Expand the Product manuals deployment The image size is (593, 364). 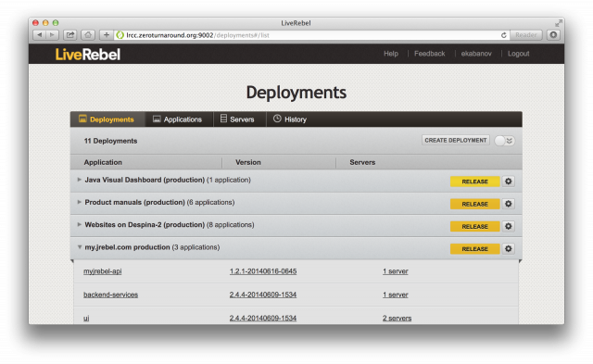[x=80, y=202]
